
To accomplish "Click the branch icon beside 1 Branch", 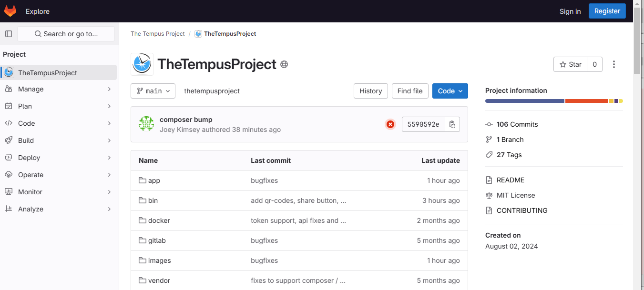I will [489, 140].
